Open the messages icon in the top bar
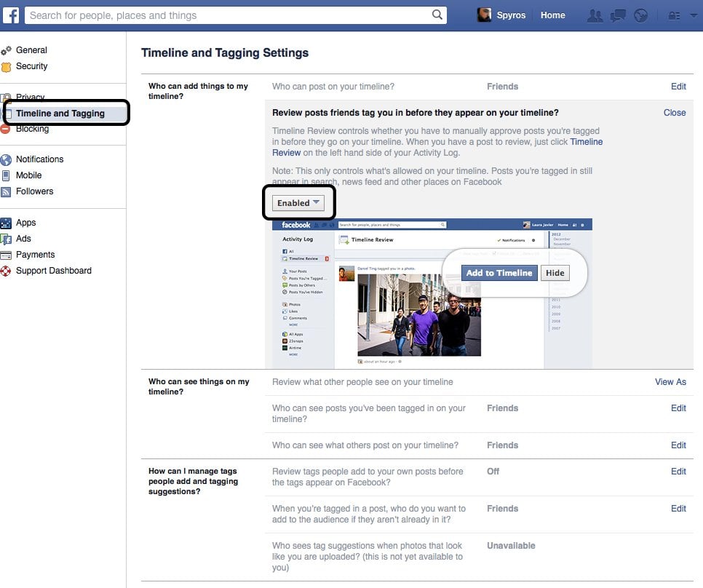The height and width of the screenshot is (588, 703). click(x=618, y=16)
